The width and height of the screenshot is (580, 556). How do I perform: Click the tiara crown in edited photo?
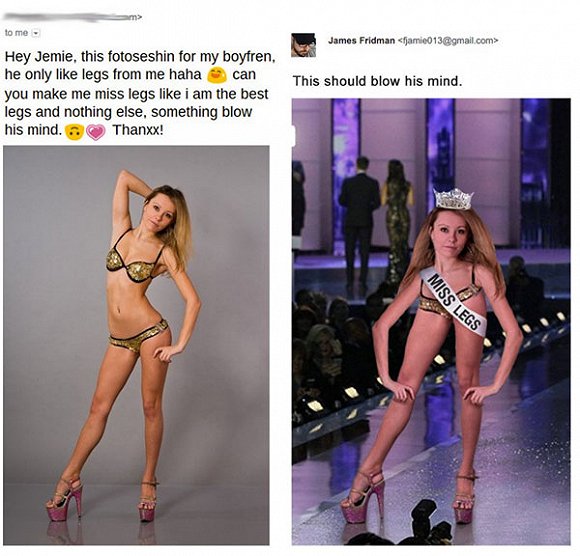tap(453, 199)
